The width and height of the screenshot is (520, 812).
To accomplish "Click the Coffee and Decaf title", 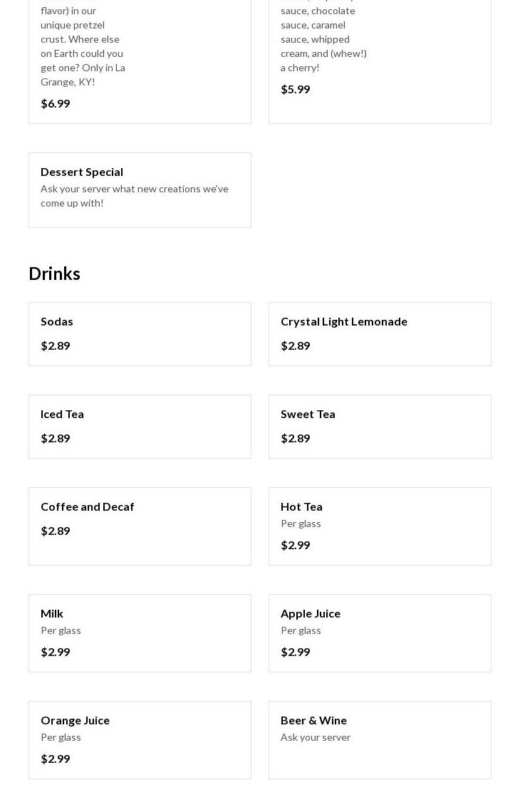I will click(x=88, y=506).
